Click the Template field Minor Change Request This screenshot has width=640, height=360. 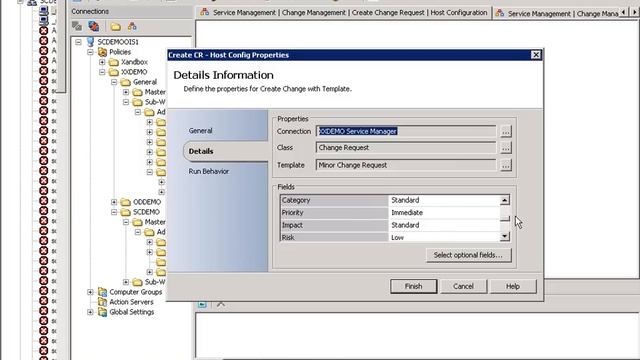[406, 165]
